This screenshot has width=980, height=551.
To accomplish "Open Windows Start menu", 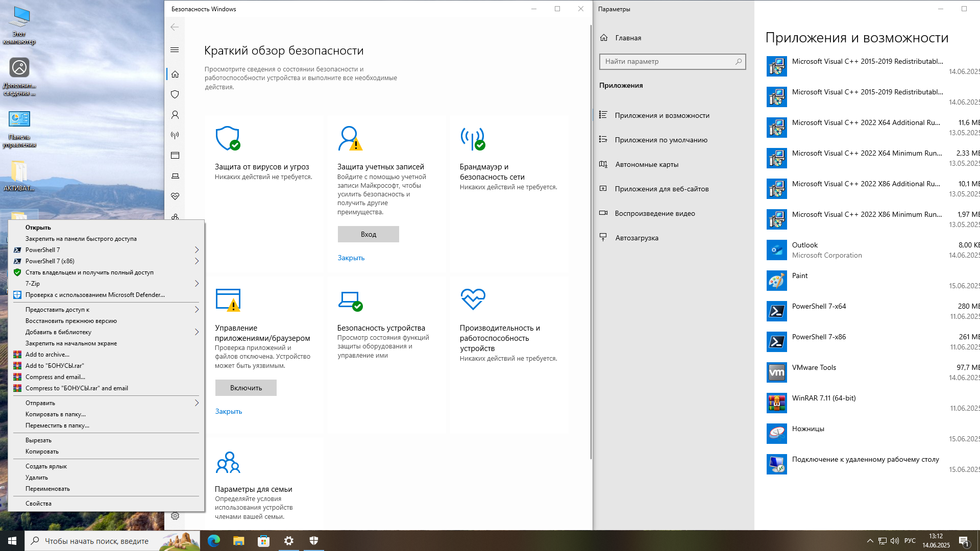I will 12,541.
